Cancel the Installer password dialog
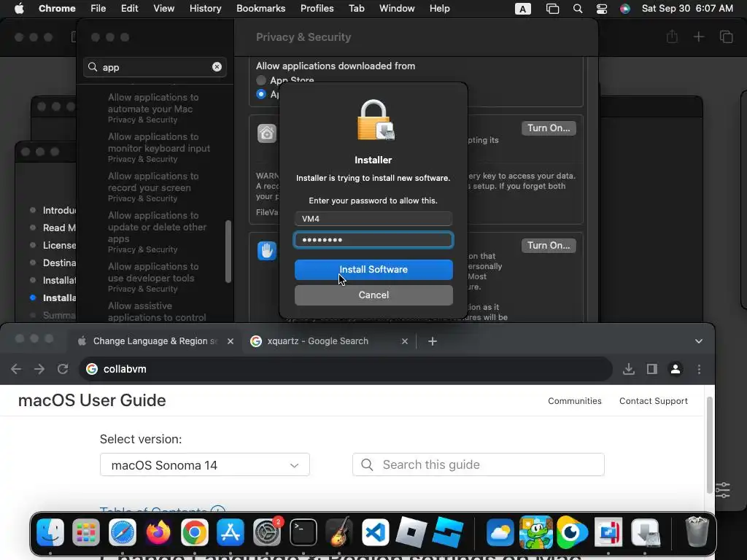The image size is (747, 560). [x=373, y=295]
